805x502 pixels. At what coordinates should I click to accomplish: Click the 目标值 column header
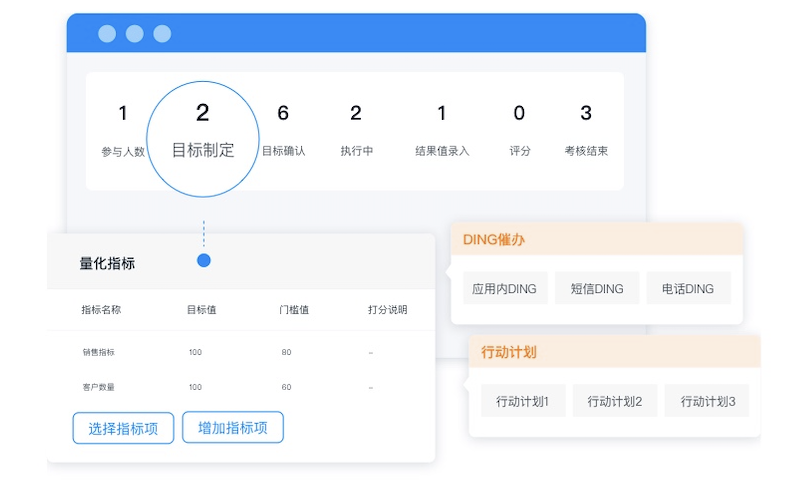coord(201,310)
